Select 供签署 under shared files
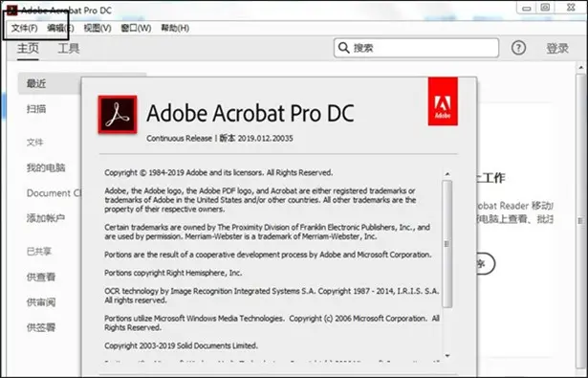Viewport: 588px width, 378px height. (41, 327)
